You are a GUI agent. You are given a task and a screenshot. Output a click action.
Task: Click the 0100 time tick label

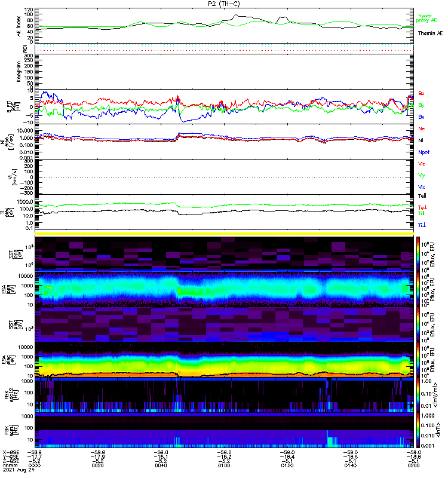click(x=224, y=465)
